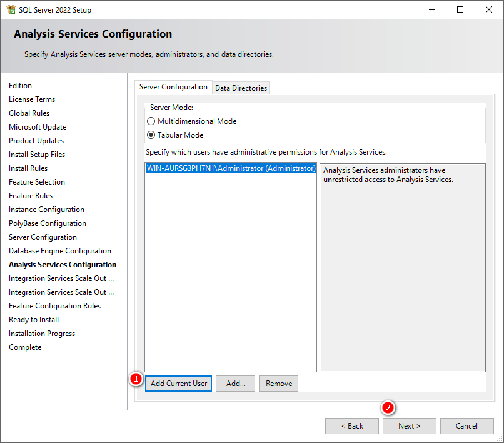Viewport: 504px width, 443px height.
Task: Select the WIN-AURSG3PH7N1 Administrator list entry
Action: pyautogui.click(x=230, y=168)
